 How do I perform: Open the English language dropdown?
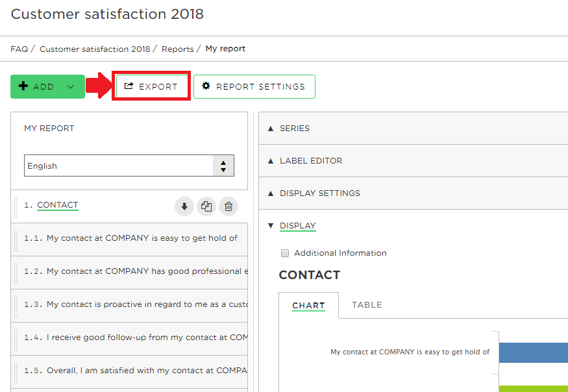[129, 165]
